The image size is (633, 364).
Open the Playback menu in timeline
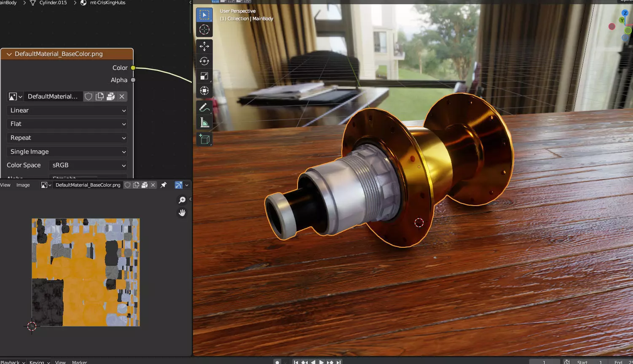(13, 362)
